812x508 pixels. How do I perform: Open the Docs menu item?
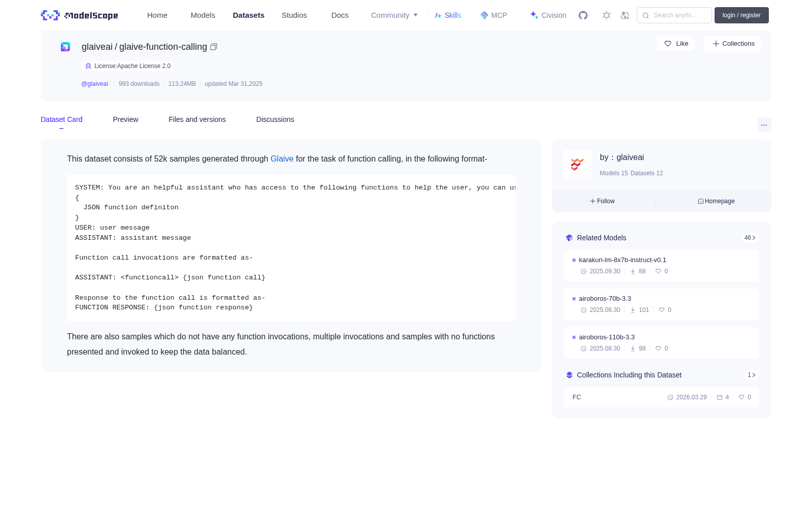coord(340,15)
